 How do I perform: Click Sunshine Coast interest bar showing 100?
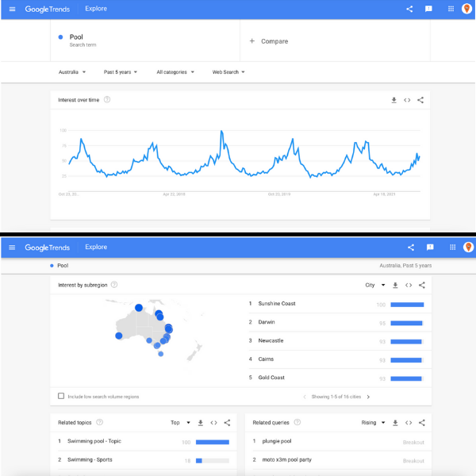tap(407, 305)
